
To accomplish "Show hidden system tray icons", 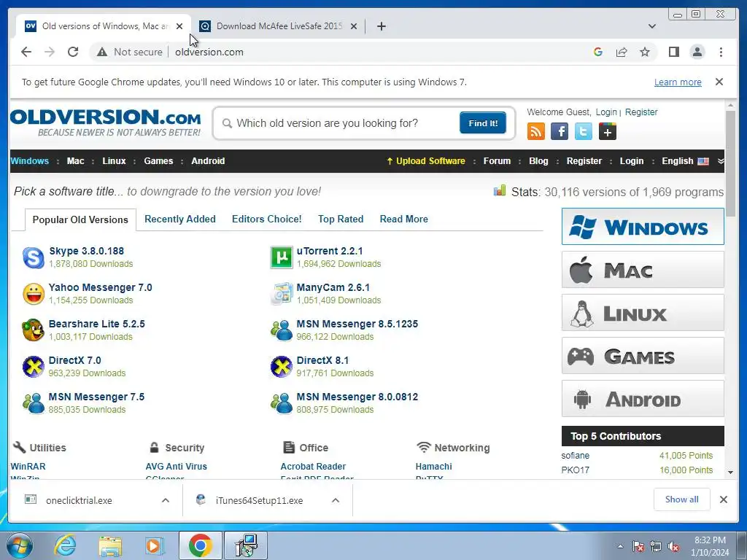I will [620, 546].
